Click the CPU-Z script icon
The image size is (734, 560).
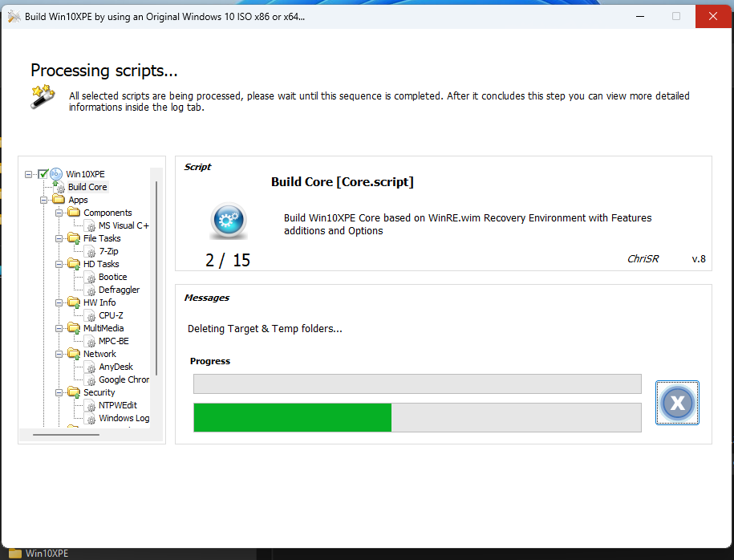pos(91,316)
